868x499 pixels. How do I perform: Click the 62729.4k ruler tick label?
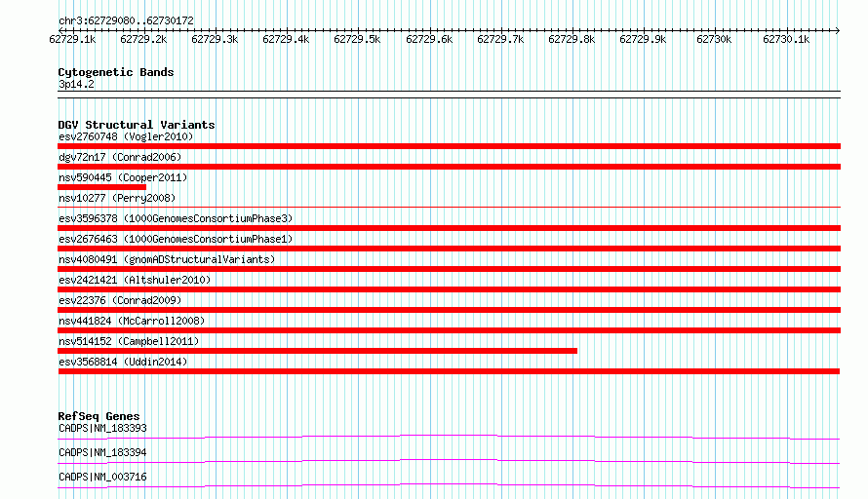pos(286,39)
